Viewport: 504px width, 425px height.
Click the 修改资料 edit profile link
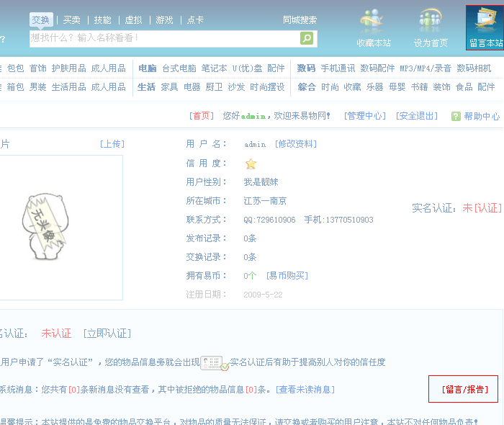pyautogui.click(x=295, y=144)
